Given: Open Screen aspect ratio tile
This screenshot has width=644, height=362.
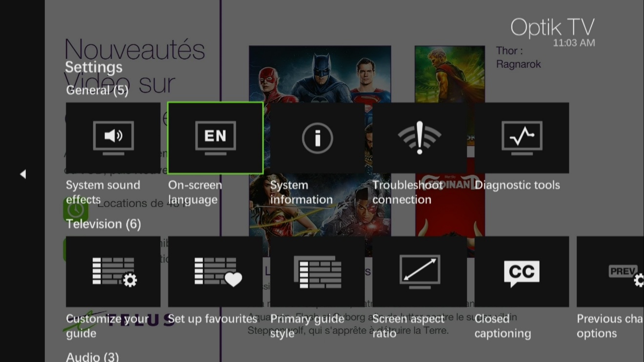Looking at the screenshot, I should pos(420,271).
